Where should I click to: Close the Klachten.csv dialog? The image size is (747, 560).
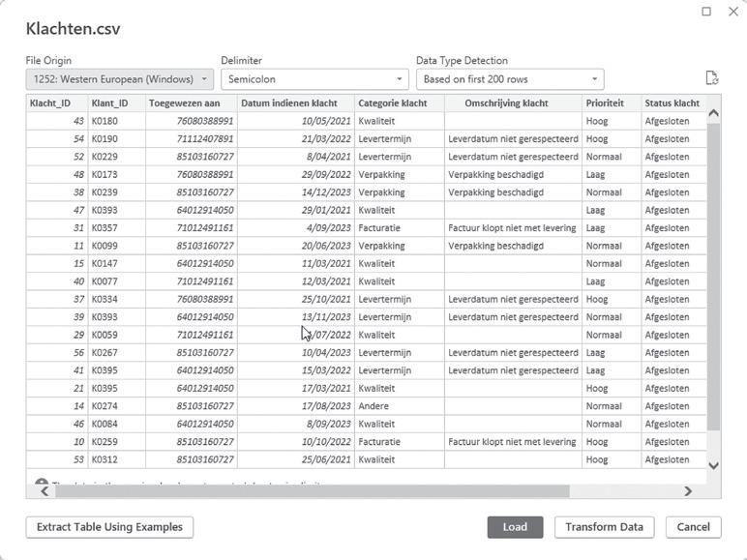click(x=733, y=12)
